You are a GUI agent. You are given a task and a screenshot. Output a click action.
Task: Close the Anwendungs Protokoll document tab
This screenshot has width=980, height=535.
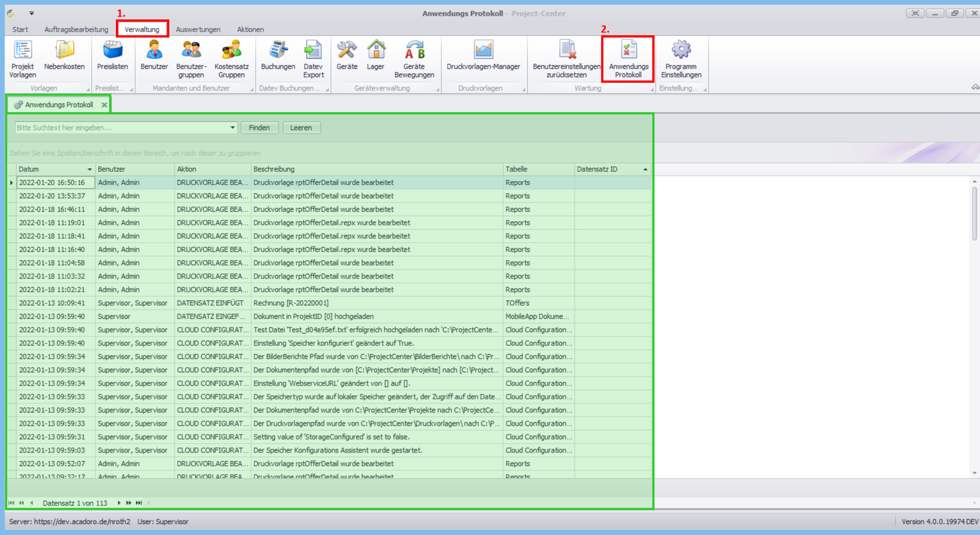coord(105,105)
